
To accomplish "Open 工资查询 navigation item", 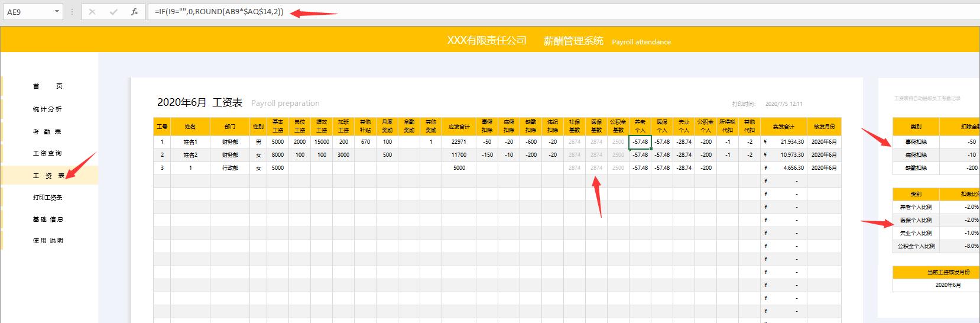I will pos(48,153).
